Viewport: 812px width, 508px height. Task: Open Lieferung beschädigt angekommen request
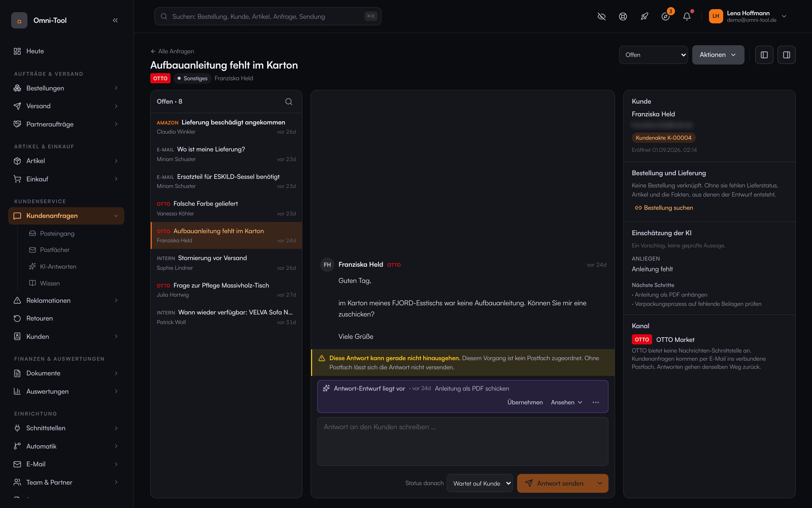[226, 127]
